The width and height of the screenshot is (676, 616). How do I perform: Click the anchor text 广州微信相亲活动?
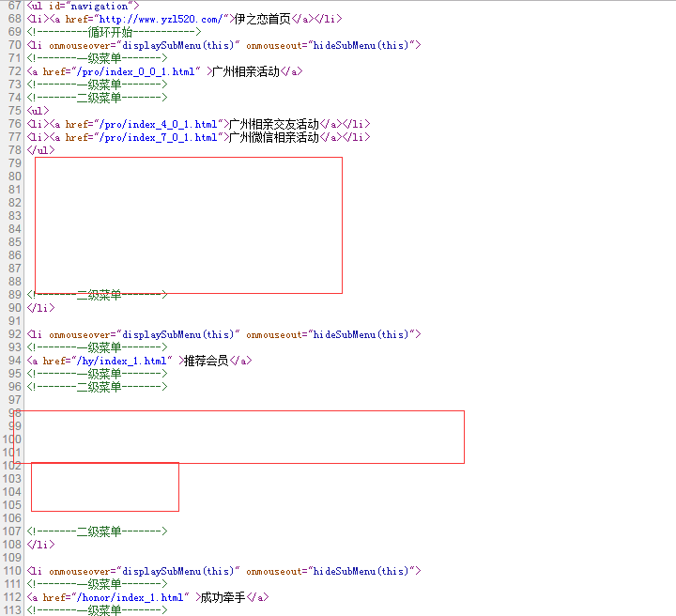pyautogui.click(x=274, y=137)
